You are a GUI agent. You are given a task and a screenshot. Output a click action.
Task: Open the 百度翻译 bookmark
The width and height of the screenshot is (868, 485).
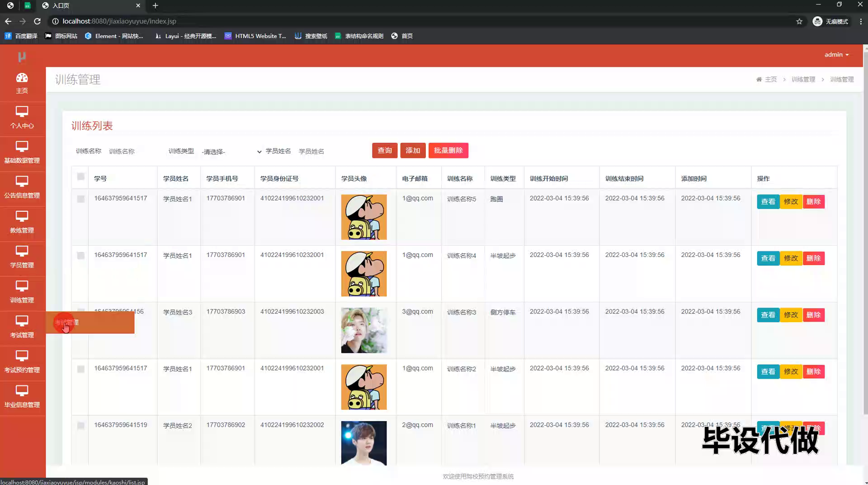(21, 36)
